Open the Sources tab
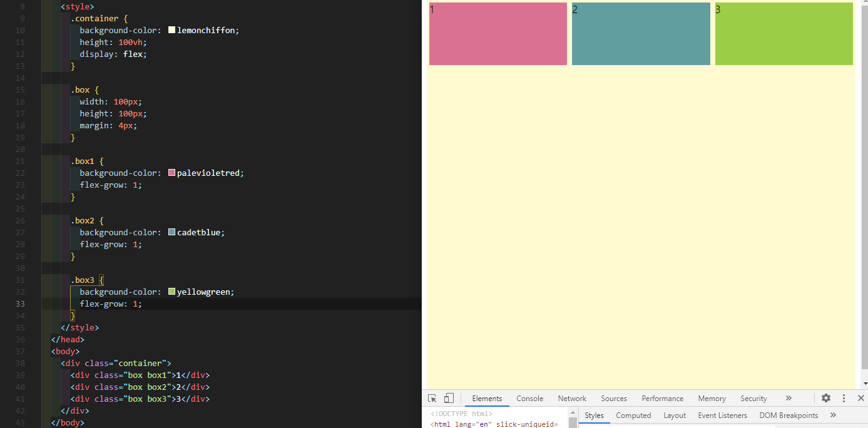 point(614,399)
